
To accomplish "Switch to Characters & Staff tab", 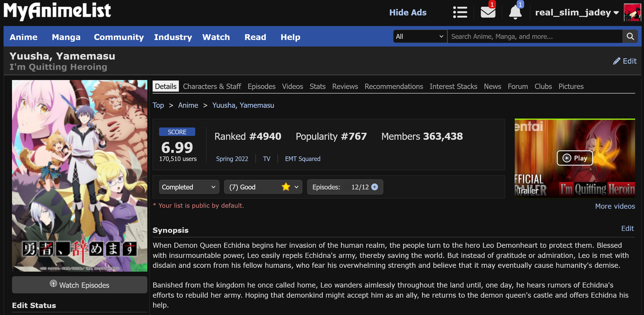I will point(212,86).
